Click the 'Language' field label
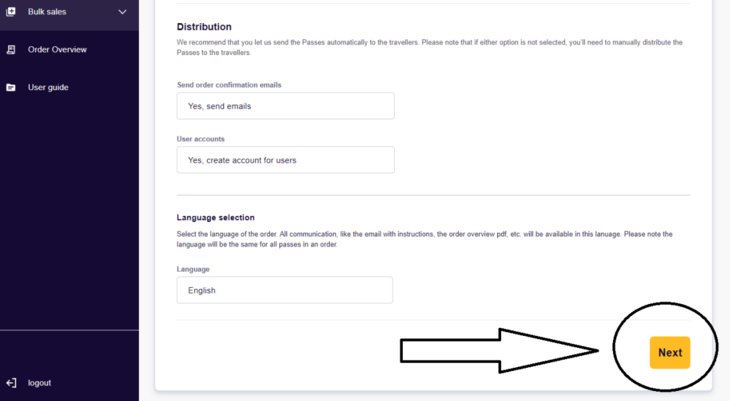This screenshot has height=401, width=730. pyautogui.click(x=193, y=269)
